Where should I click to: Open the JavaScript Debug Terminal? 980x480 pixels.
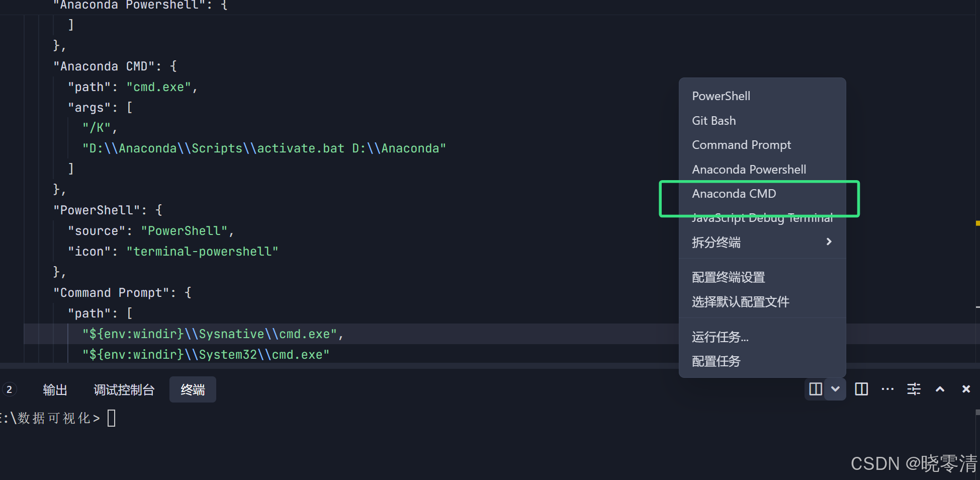(x=762, y=217)
